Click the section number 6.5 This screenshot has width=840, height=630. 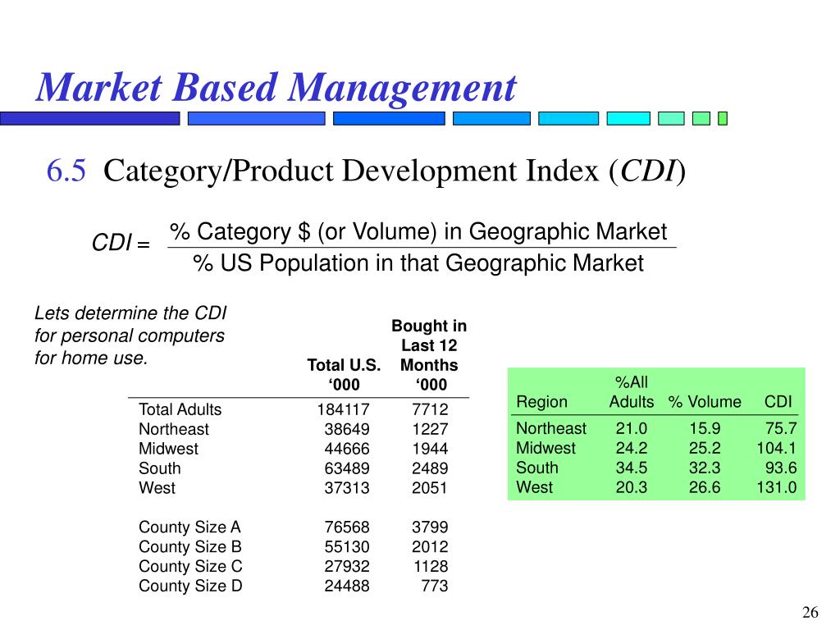(66, 171)
